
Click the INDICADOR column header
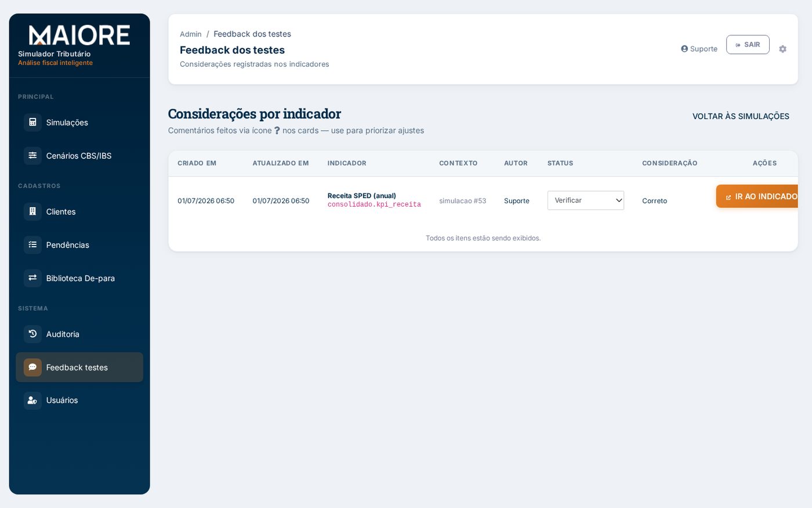coord(347,163)
